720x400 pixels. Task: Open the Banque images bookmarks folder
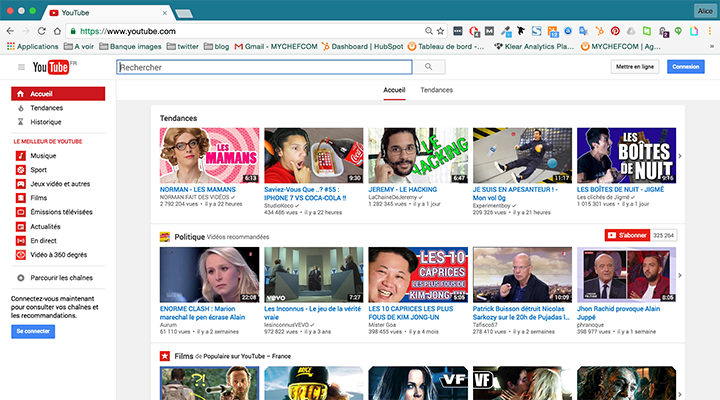tap(130, 46)
